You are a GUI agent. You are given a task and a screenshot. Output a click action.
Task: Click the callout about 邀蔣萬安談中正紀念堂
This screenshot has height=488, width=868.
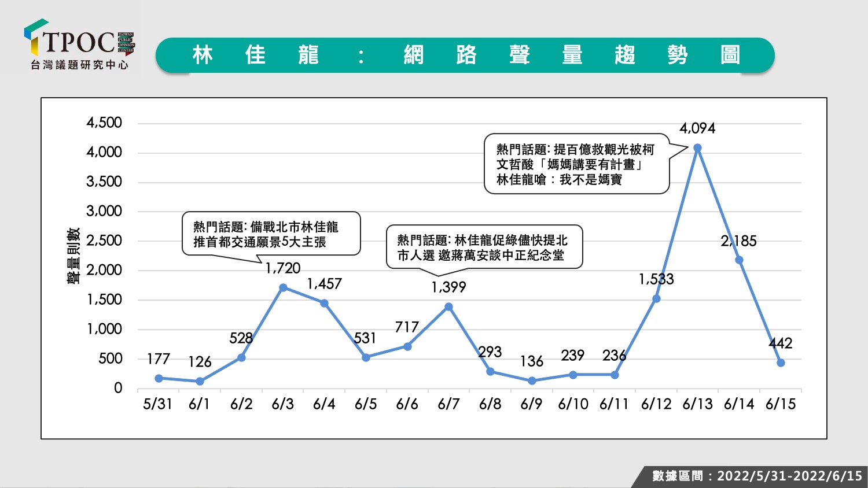tap(484, 247)
